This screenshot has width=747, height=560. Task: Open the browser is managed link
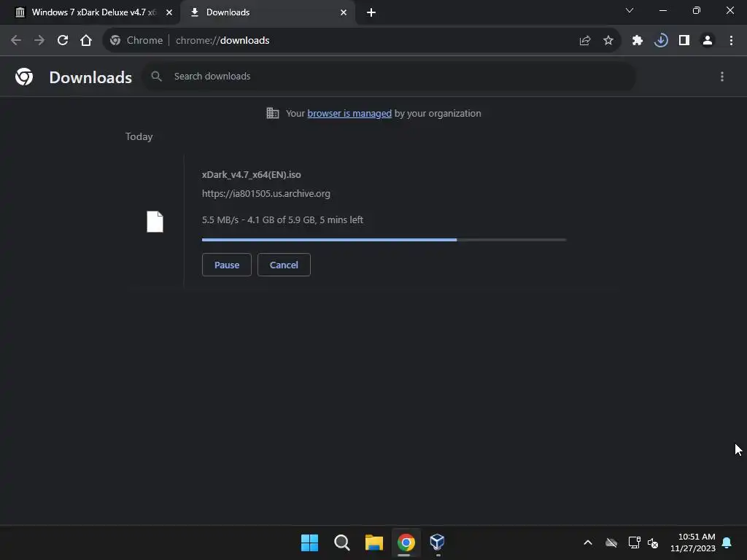tap(349, 113)
